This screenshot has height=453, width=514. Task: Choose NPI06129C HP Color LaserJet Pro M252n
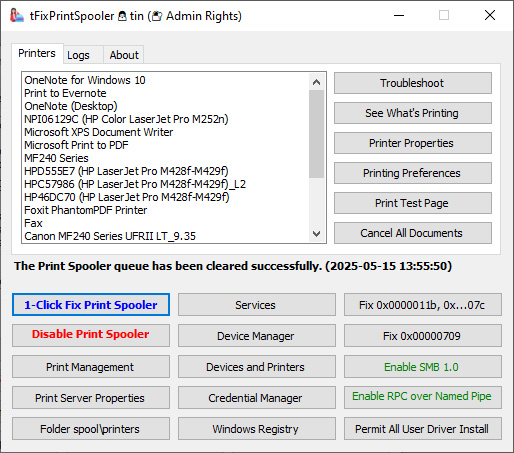pos(126,119)
